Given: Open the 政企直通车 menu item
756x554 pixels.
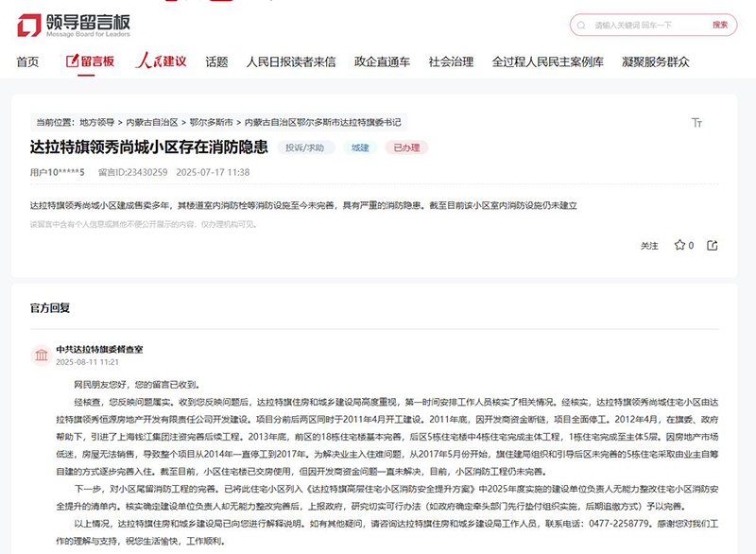Looking at the screenshot, I should 382,61.
